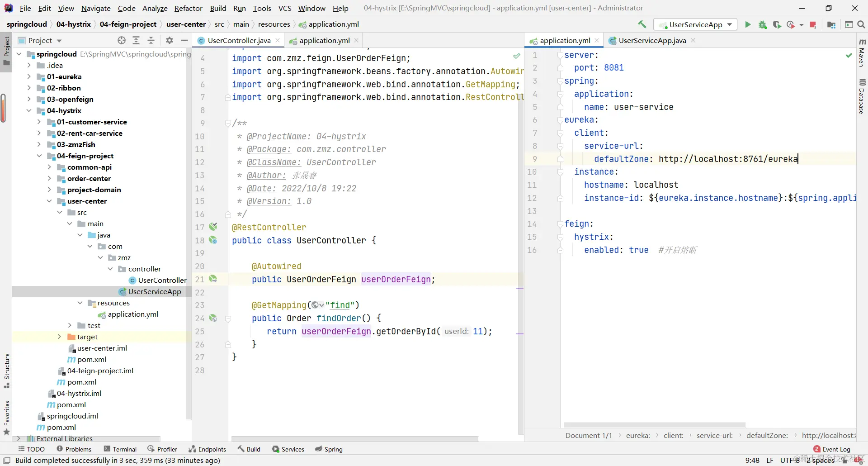The height and width of the screenshot is (466, 868).
Task: Hide the Project tool window
Action: [x=184, y=40]
